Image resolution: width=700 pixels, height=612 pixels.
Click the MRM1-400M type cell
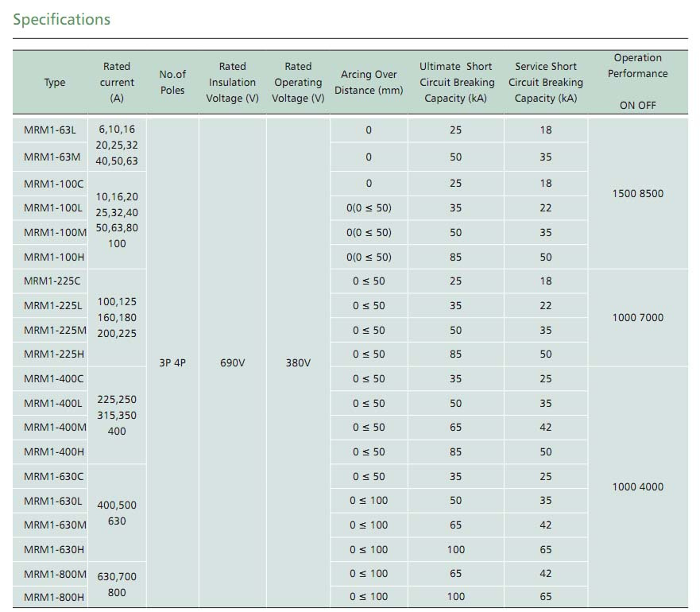55,428
